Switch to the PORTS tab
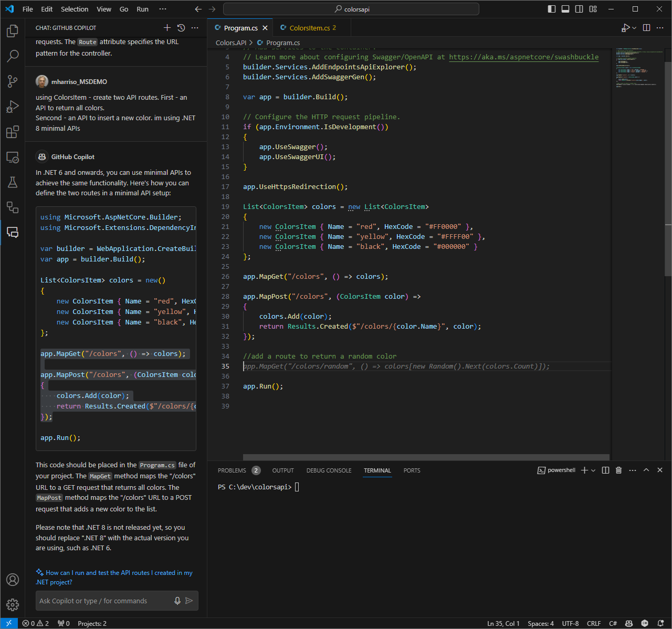Screen dimensions: 672x629 [412, 470]
